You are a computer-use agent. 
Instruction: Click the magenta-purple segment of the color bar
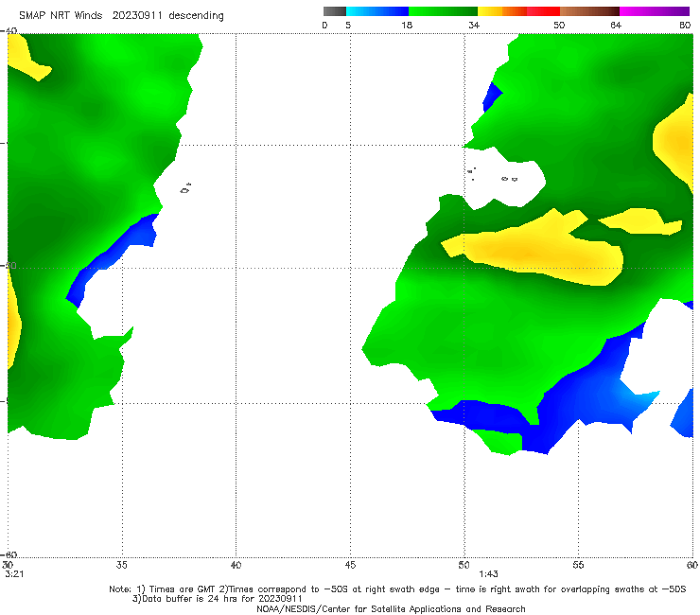655,11
